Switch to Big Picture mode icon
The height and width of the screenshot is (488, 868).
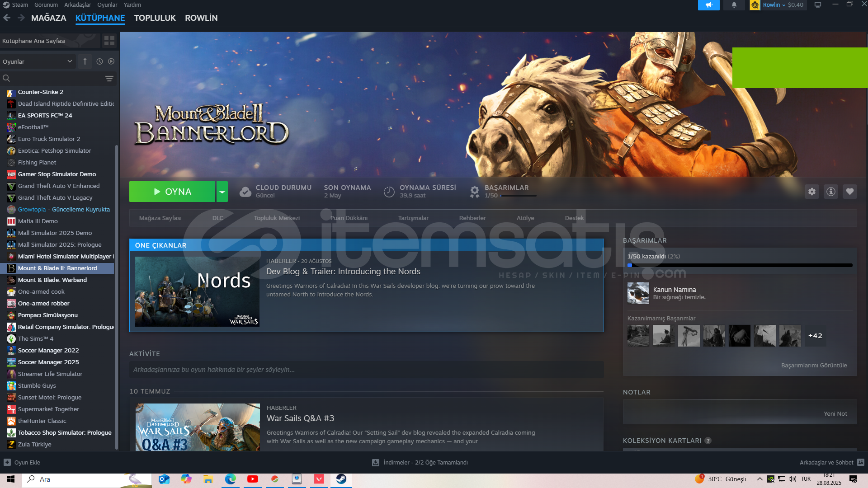coord(818,5)
